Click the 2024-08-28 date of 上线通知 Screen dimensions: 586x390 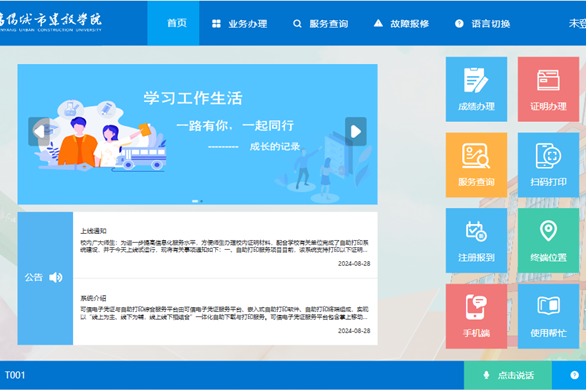pyautogui.click(x=354, y=264)
